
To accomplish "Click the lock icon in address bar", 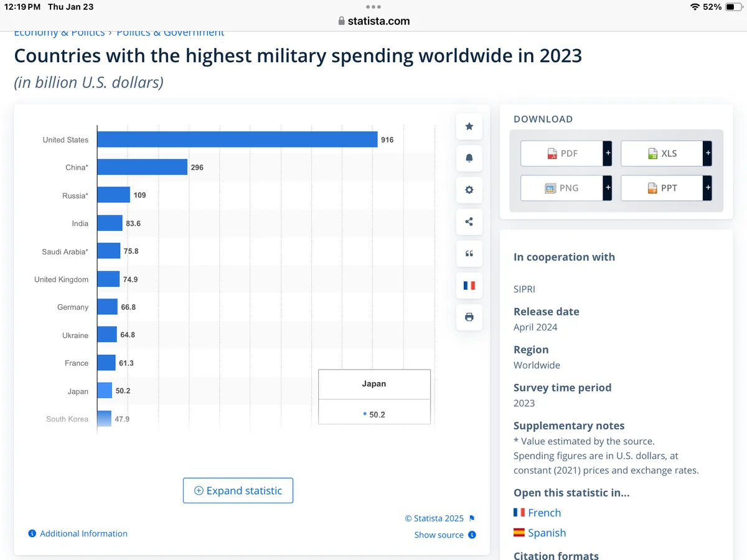I will coord(341,21).
